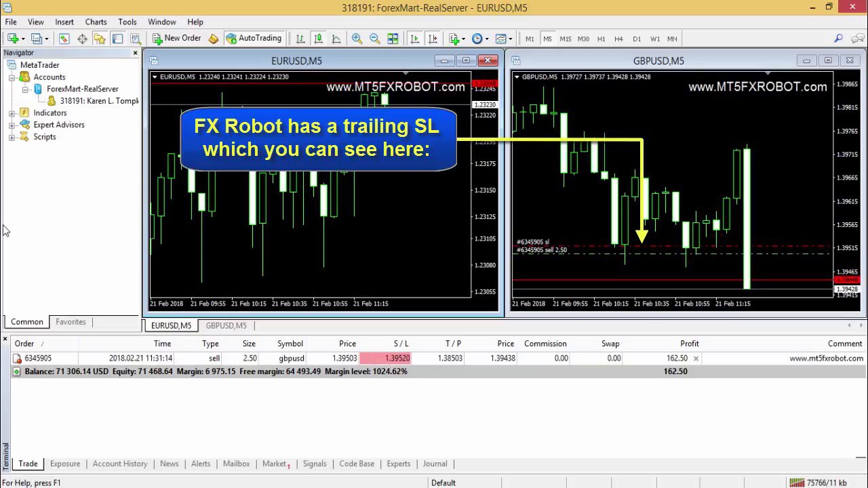Switch to candlestick chart display icon
Viewport: 868px width, 488px height.
[318, 39]
